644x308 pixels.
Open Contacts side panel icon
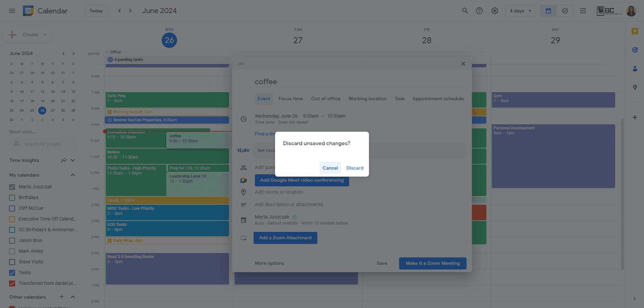[x=635, y=69]
